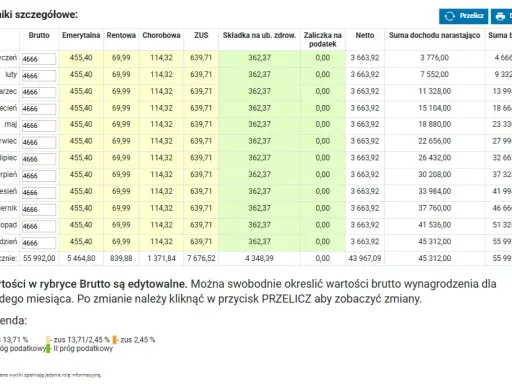Screen dimensions: 512x384
Task: Click the ZUS column header
Action: click(x=201, y=35)
